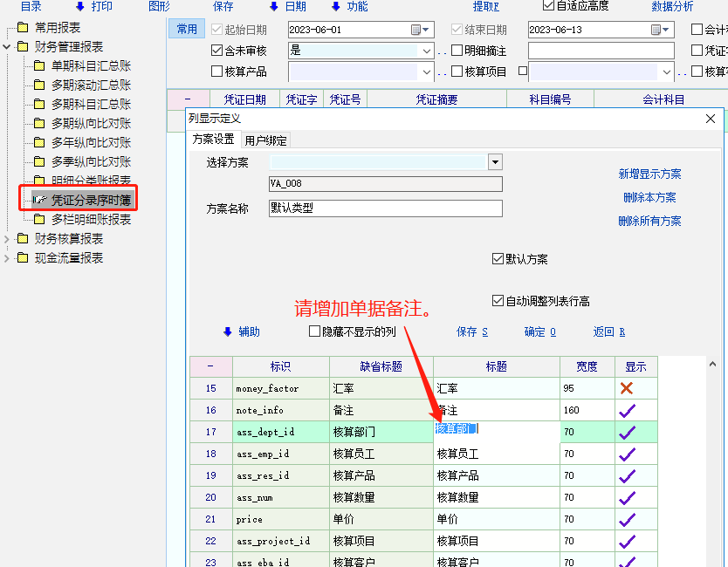Click the calendar icon in the end date field
Screen dimensions: 728x567
(655, 30)
